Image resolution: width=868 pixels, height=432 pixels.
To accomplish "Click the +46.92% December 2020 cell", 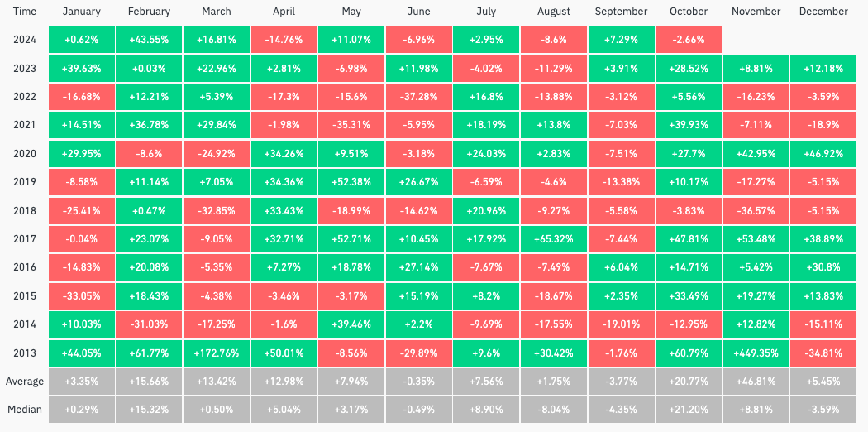I will [823, 154].
